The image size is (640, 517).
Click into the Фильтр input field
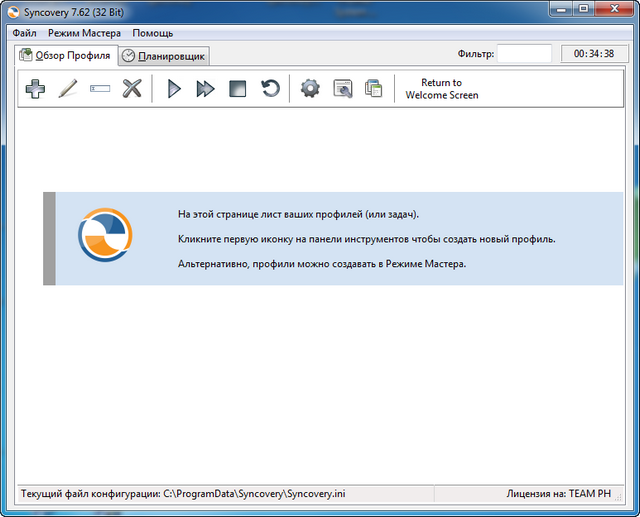[x=524, y=54]
